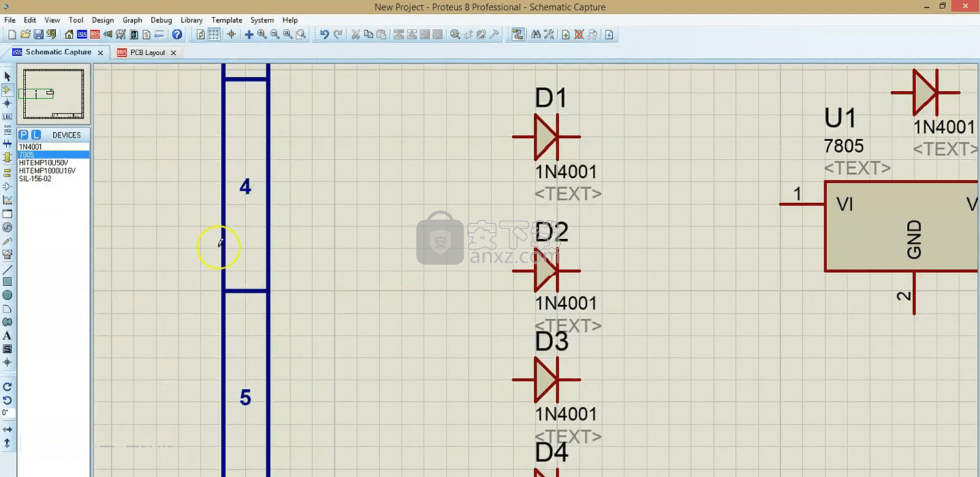
Task: Open the Library menu
Action: click(191, 20)
